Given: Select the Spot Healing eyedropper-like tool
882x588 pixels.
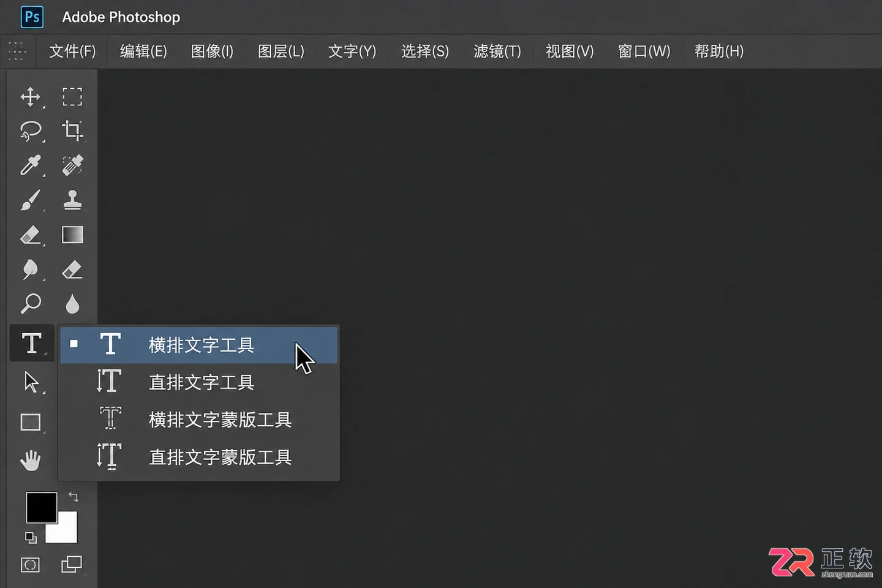Looking at the screenshot, I should tap(72, 165).
